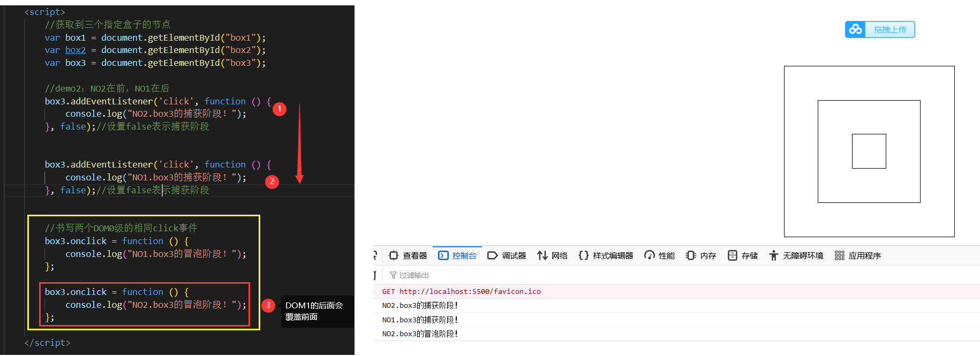This screenshot has height=356, width=980.
Task: Click the underlined box2 variable in code
Action: (x=76, y=50)
